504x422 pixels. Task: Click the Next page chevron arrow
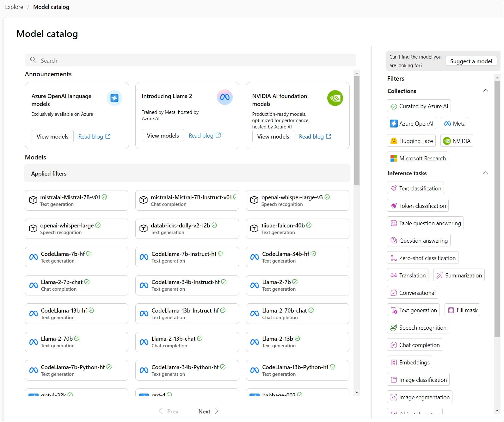click(x=217, y=411)
